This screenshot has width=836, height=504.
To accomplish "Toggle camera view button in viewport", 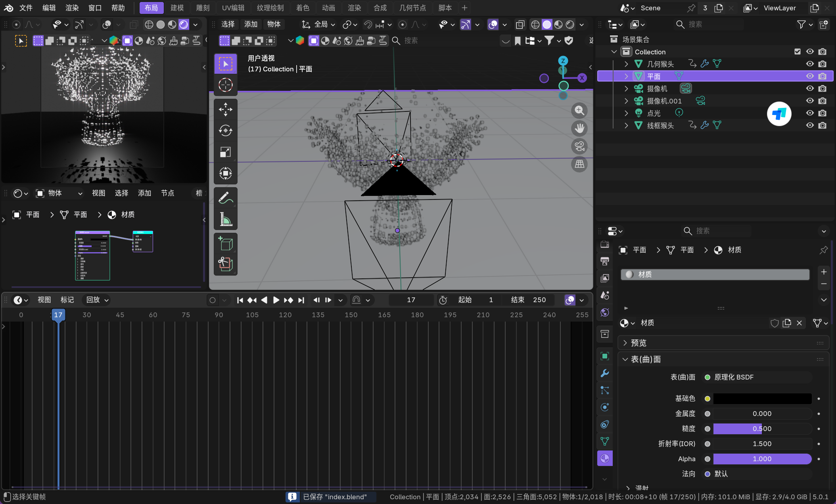I will [579, 146].
